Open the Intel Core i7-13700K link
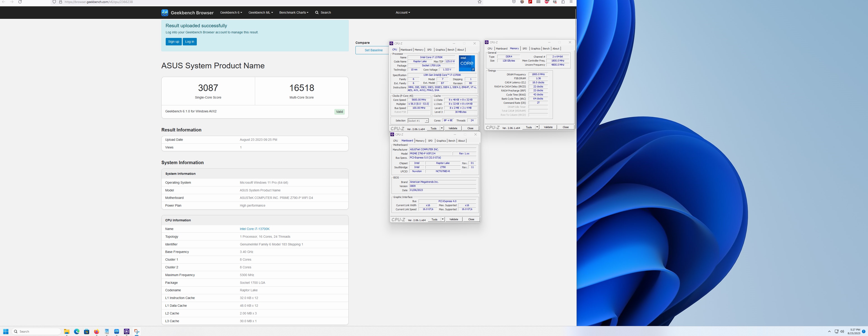The image size is (868, 336). pos(254,229)
